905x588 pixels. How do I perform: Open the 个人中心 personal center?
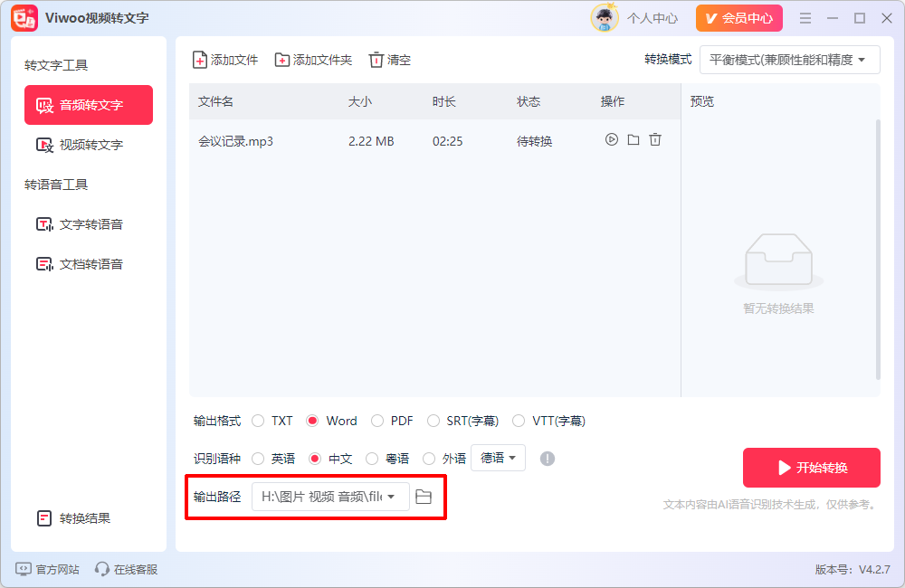coord(653,18)
